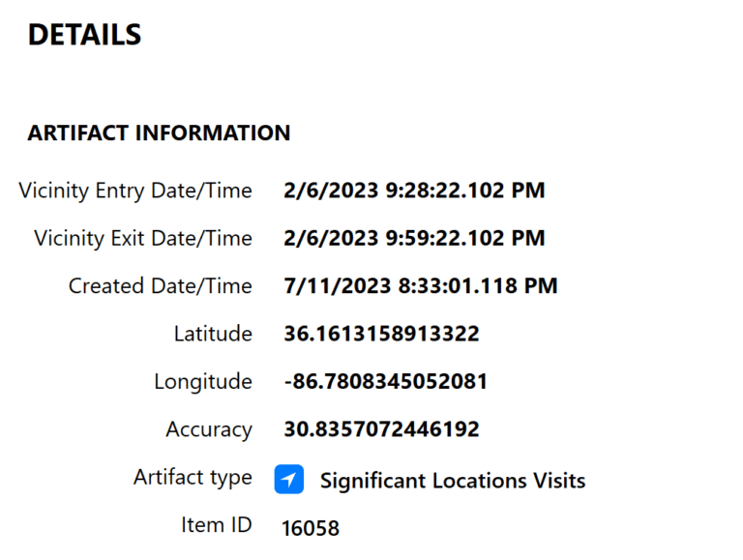The height and width of the screenshot is (560, 743).
Task: Select the longitude value -86.7808345052081
Action: click(x=385, y=382)
